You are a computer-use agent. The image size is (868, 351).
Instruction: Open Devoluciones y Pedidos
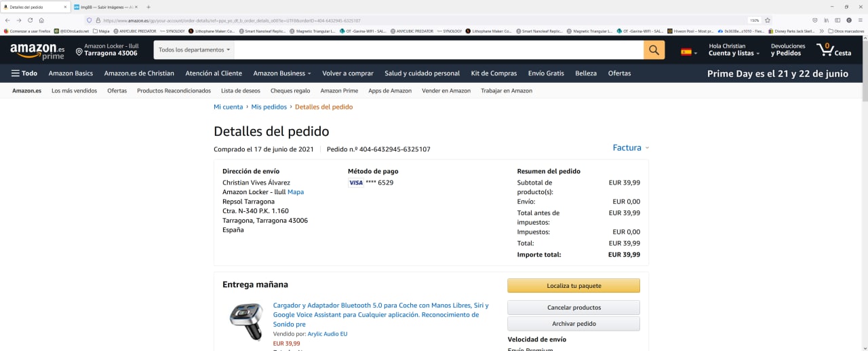[788, 50]
